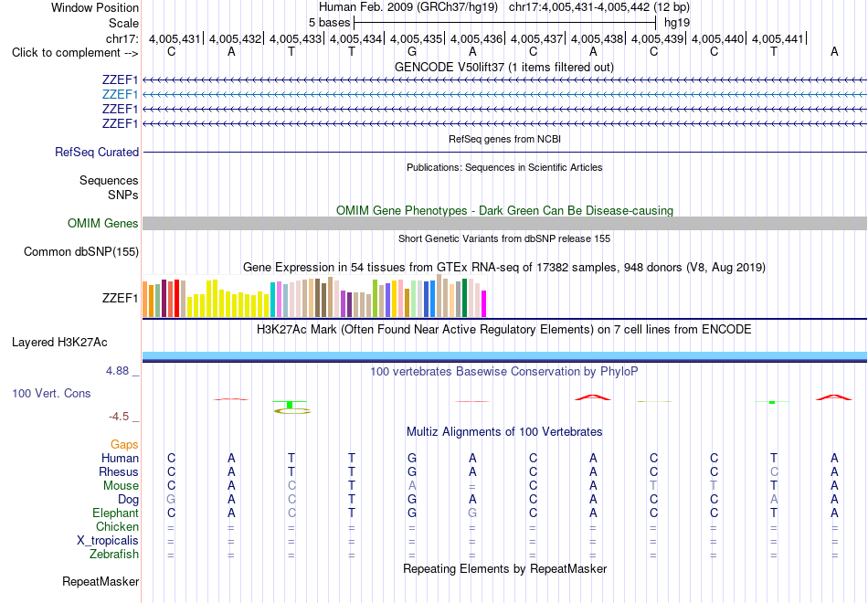Open the Layered H3K27Ac track label
Viewport: 868px width, 603px height.
(59, 343)
